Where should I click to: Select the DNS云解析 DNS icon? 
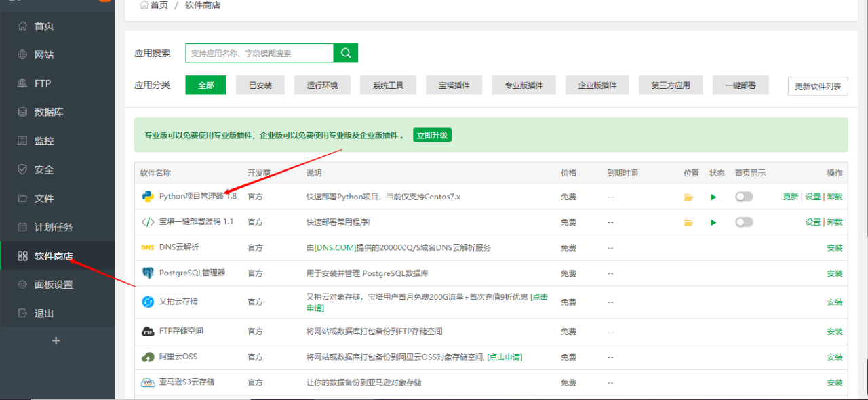tap(148, 247)
